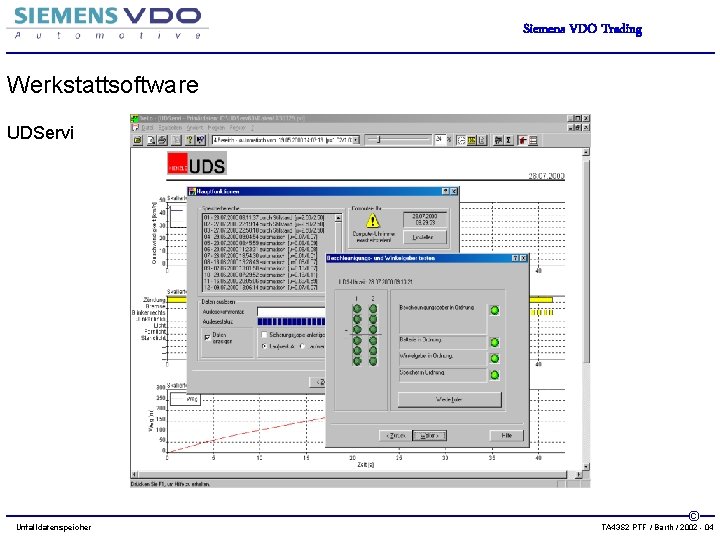Click the page icon after the yellow diagram icon
The height and width of the screenshot is (540, 720).
coord(482,141)
